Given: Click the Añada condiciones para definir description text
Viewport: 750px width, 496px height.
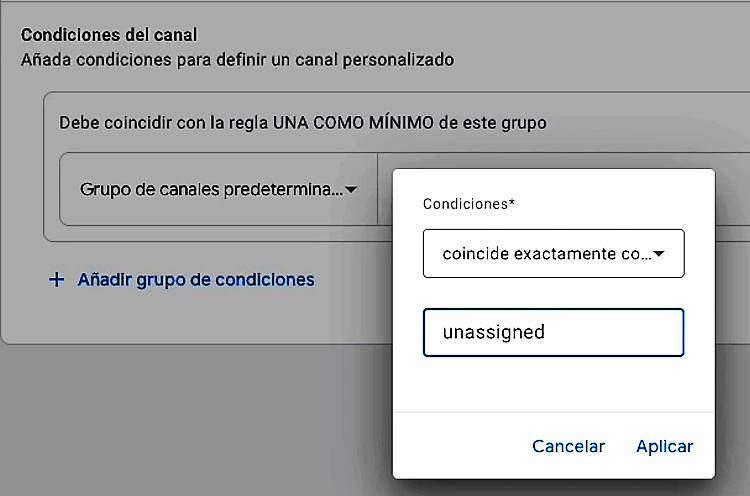Looking at the screenshot, I should pos(237,59).
